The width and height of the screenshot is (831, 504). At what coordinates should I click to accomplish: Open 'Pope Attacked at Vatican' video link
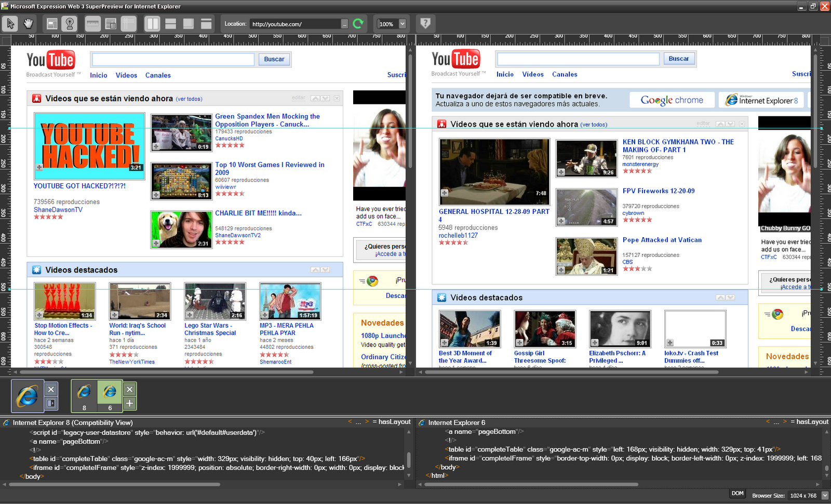662,240
